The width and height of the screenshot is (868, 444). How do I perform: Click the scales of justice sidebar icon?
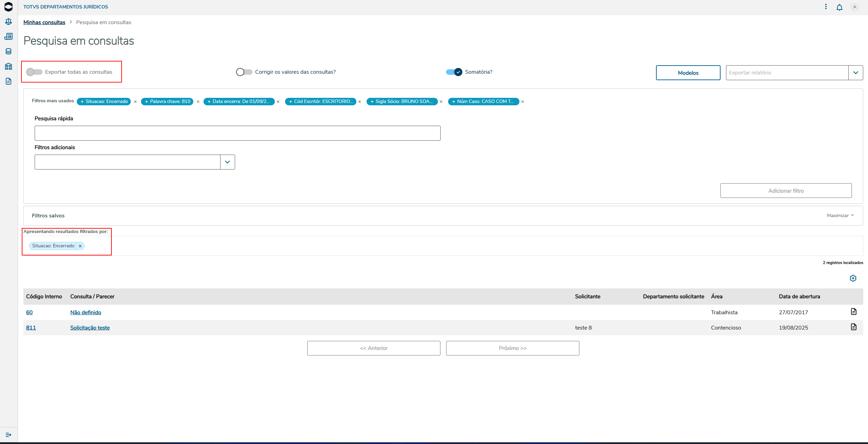tap(8, 21)
